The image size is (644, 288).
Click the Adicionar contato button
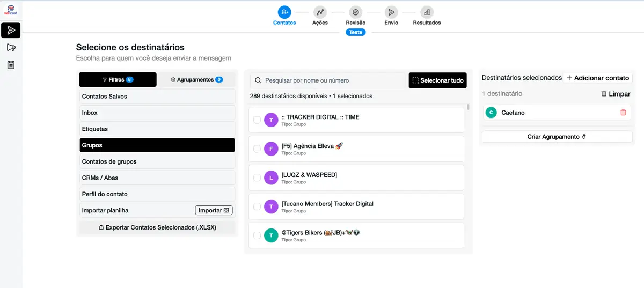(597, 78)
